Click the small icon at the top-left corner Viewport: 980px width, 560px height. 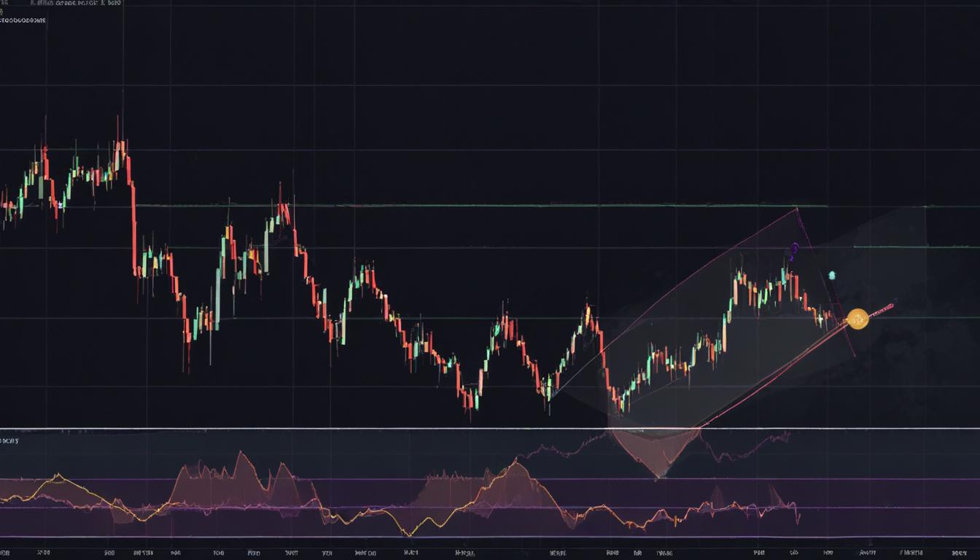pyautogui.click(x=3, y=3)
